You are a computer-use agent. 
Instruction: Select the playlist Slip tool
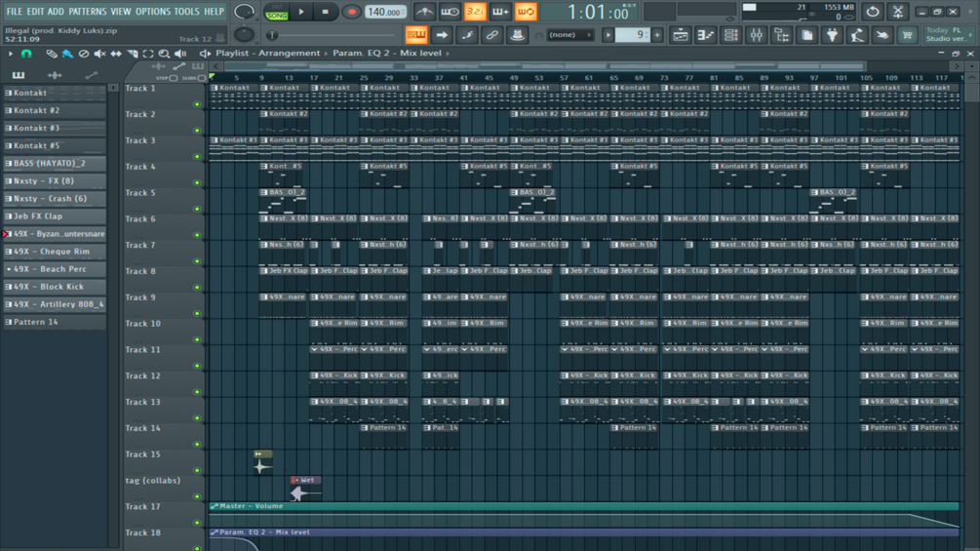(116, 54)
